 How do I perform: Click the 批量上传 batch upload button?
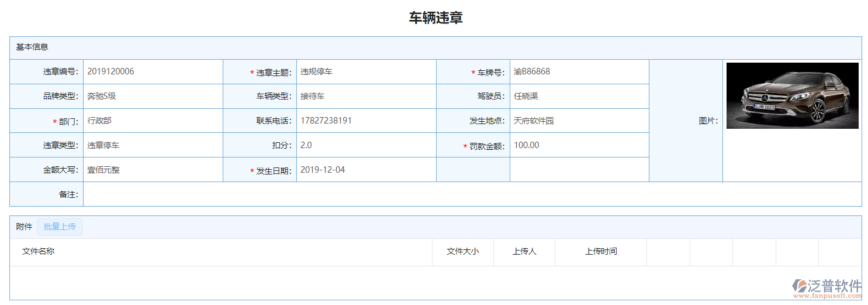pyautogui.click(x=60, y=227)
